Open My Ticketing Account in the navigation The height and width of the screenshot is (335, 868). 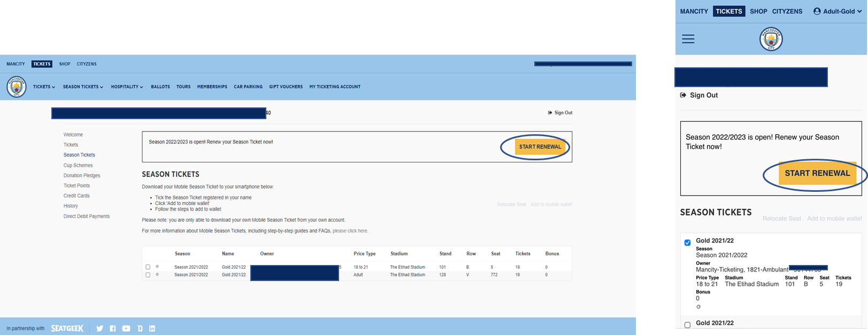335,87
